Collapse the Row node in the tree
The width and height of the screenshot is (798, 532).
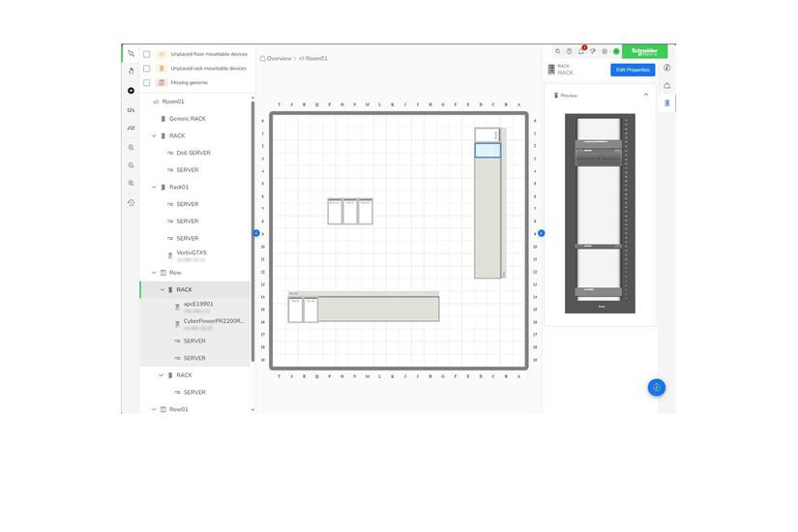154,273
